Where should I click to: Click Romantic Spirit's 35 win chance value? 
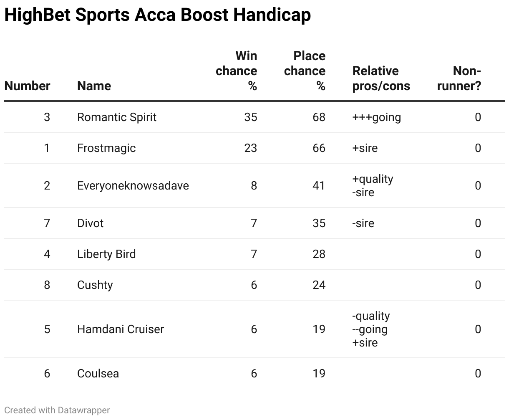click(251, 117)
